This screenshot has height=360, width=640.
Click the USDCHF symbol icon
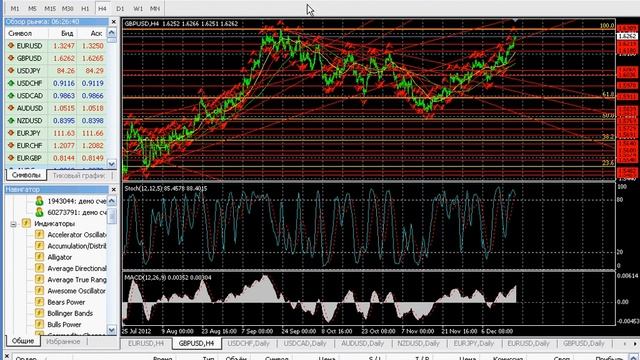pos(11,83)
